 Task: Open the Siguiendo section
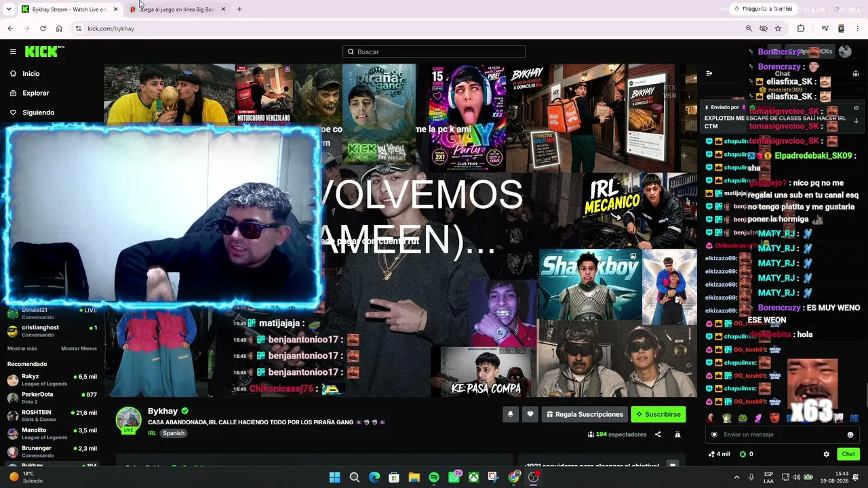click(38, 113)
